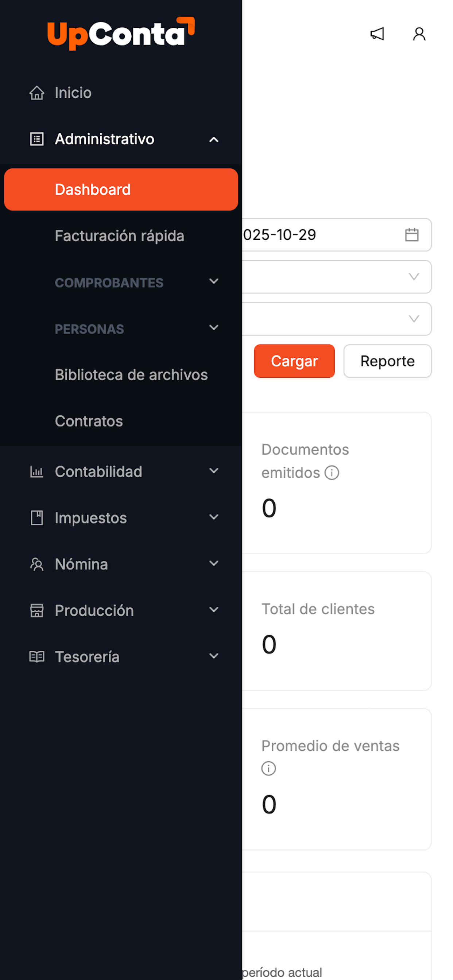
Task: Expand the Impuestos menu chevron
Action: 214,517
